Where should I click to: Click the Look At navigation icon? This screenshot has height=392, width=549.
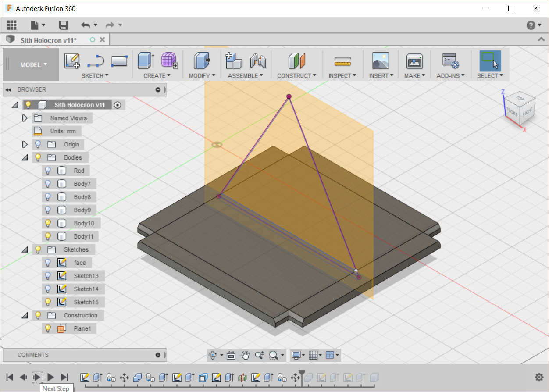(x=232, y=355)
